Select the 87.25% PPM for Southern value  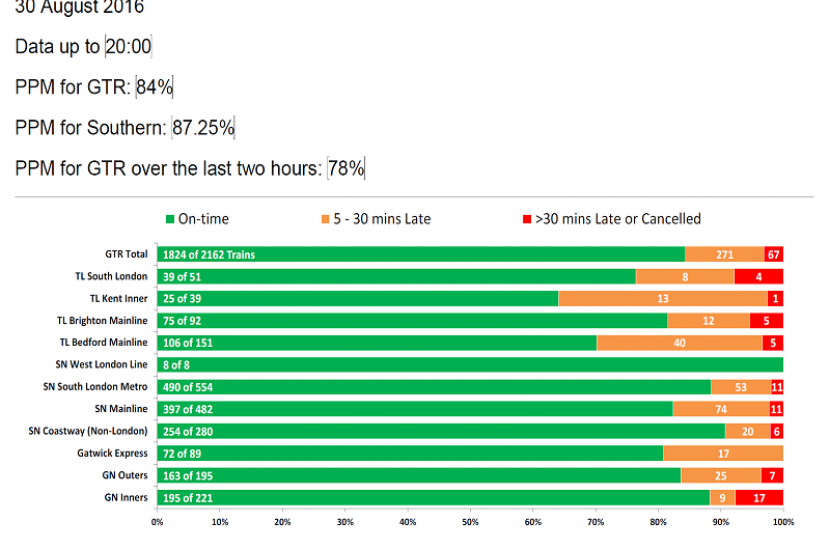[x=204, y=128]
